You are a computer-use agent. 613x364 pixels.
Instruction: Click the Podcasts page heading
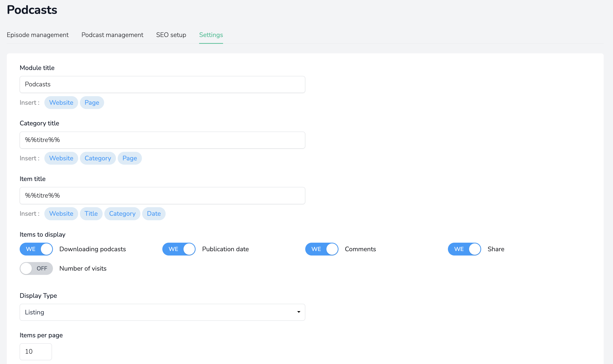point(32,10)
